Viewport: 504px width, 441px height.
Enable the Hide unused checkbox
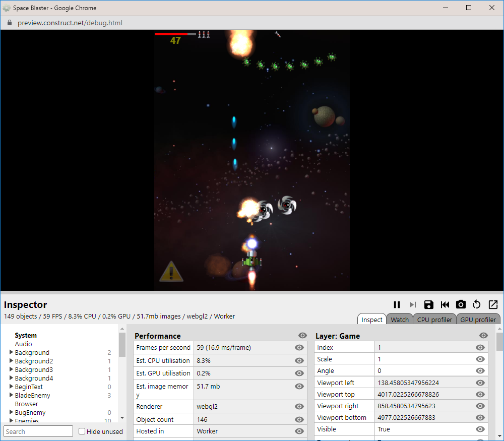pos(82,431)
